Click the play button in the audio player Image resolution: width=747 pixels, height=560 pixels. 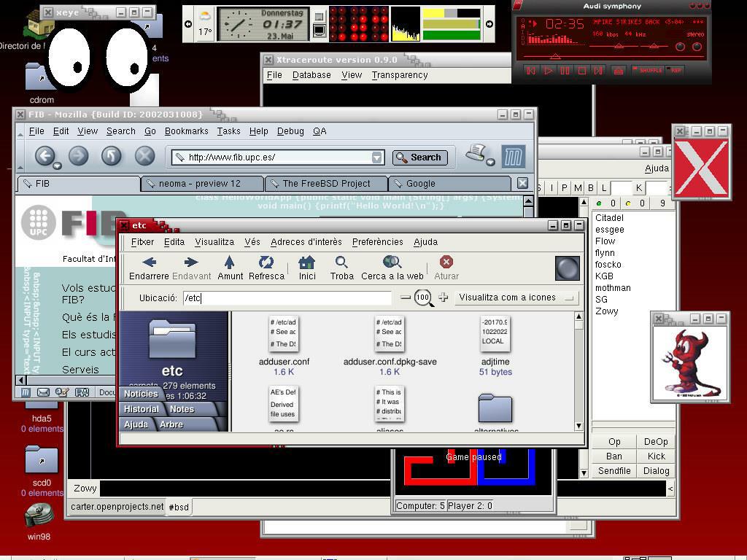[x=548, y=71]
